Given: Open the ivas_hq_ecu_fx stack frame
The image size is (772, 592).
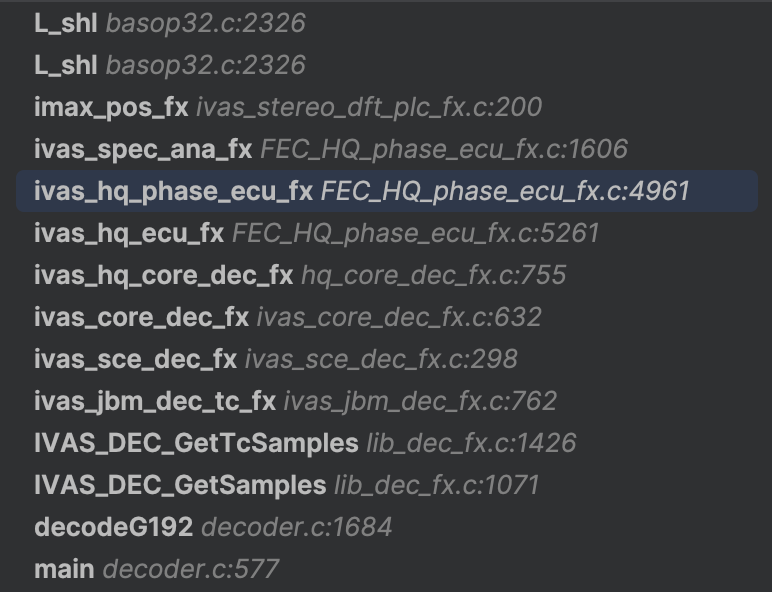Looking at the screenshot, I should coord(129,233).
